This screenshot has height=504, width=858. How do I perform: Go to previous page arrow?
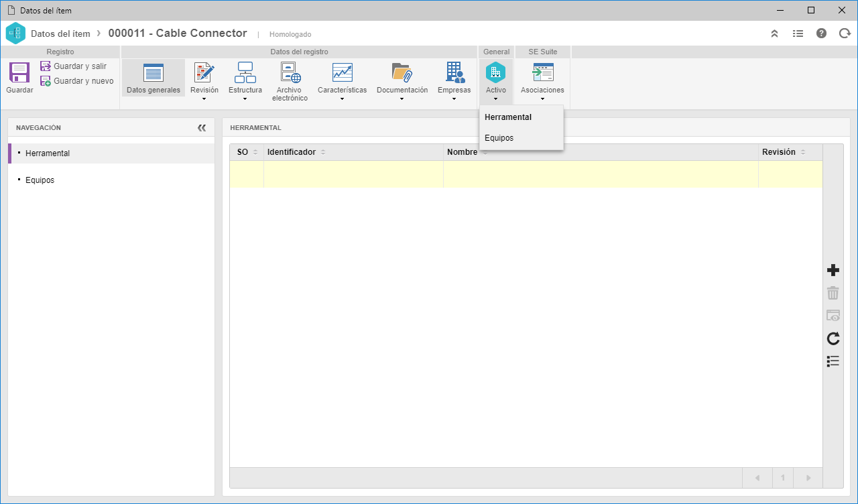click(x=757, y=478)
